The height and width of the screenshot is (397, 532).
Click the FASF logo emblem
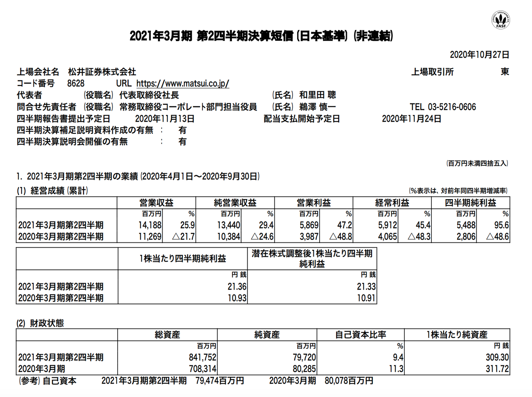pos(501,19)
